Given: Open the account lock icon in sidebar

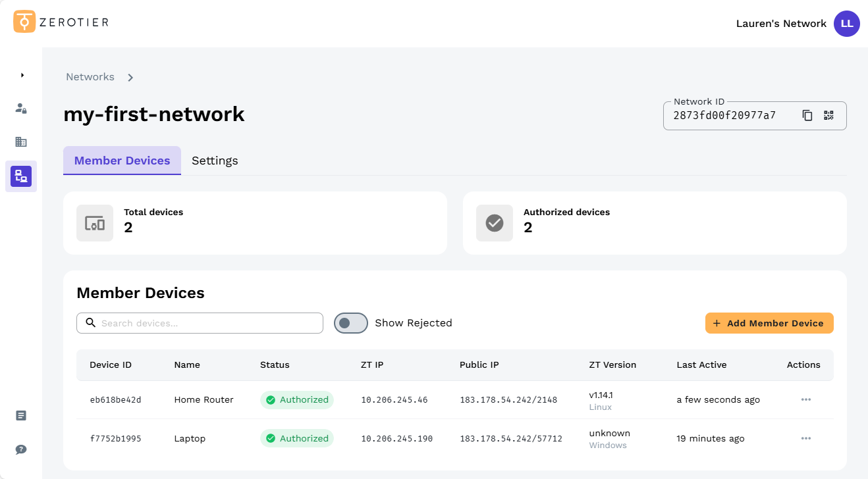Looking at the screenshot, I should (x=21, y=108).
